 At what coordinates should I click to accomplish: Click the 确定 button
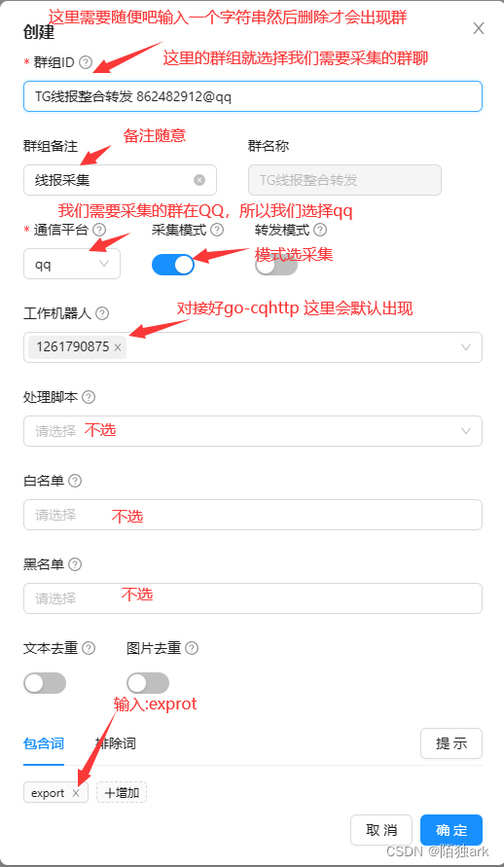point(451,830)
